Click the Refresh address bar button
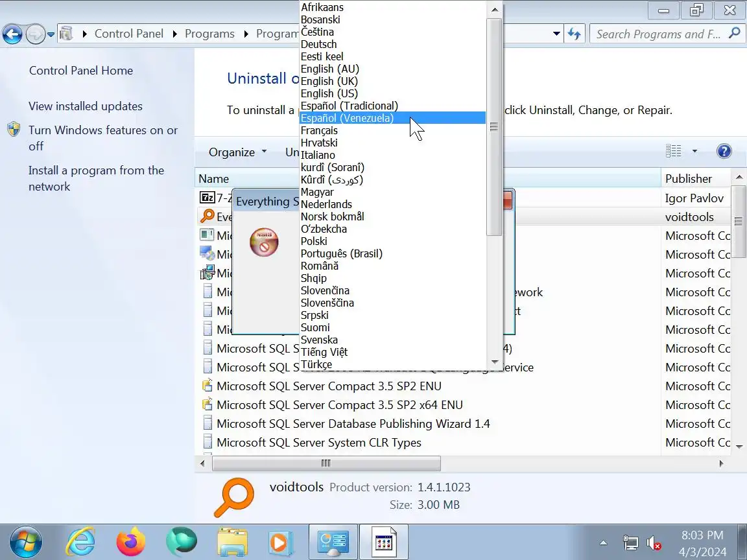The width and height of the screenshot is (747, 560). pyautogui.click(x=574, y=34)
